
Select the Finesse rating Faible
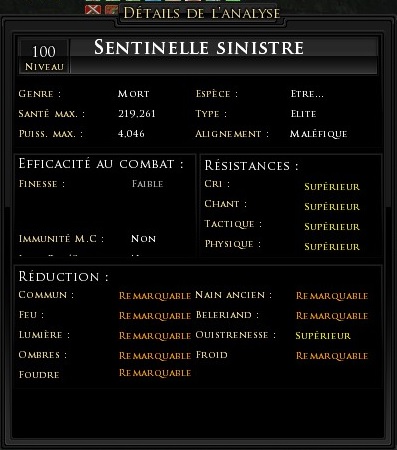(147, 184)
